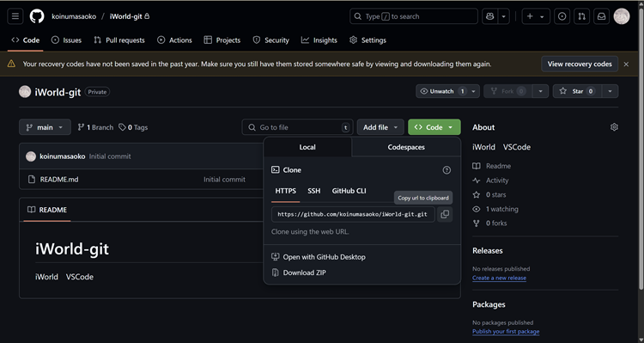The height and width of the screenshot is (343, 644).
Task: Choose Download ZIP
Action: pyautogui.click(x=299, y=273)
